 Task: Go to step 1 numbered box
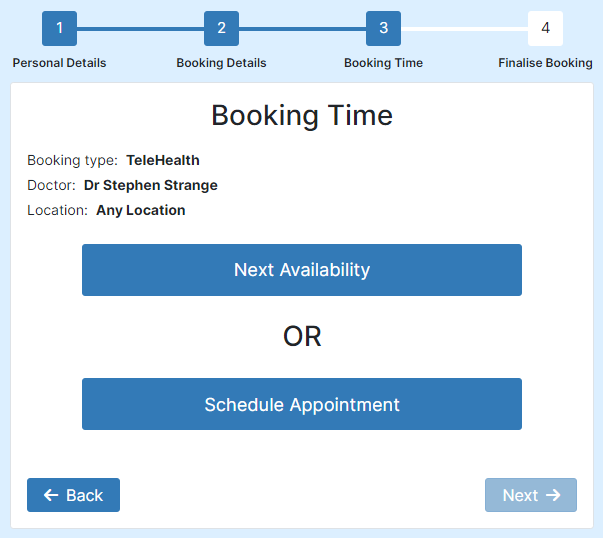point(59,28)
